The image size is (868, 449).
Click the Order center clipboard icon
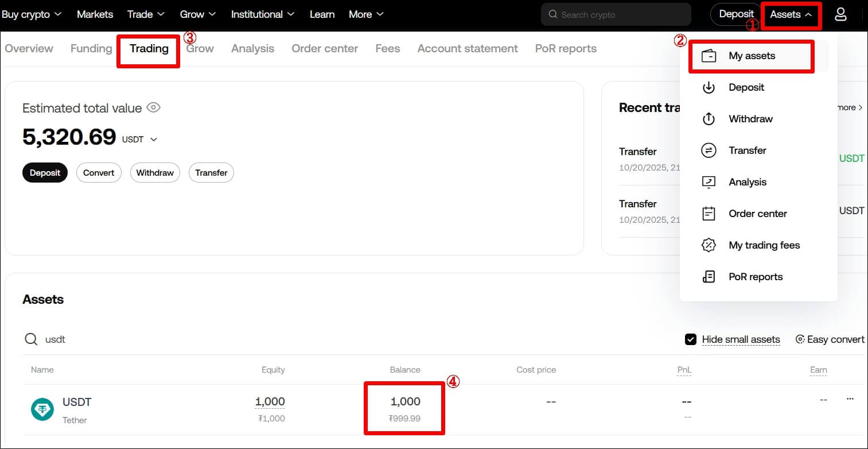coord(709,214)
